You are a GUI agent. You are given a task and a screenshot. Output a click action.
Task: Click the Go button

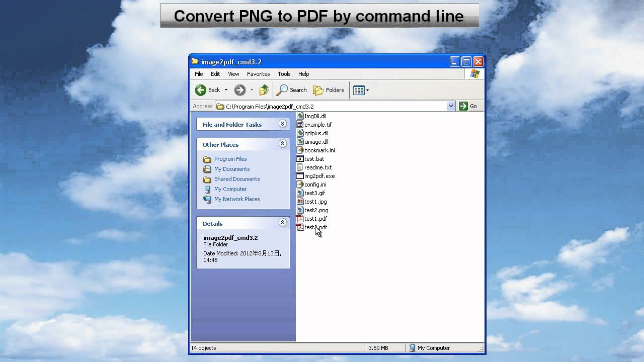coord(468,106)
